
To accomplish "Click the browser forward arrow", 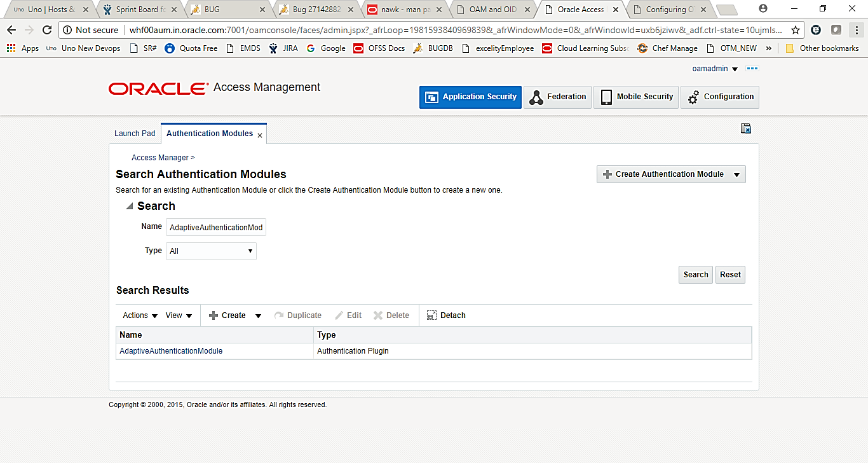I will (x=29, y=30).
